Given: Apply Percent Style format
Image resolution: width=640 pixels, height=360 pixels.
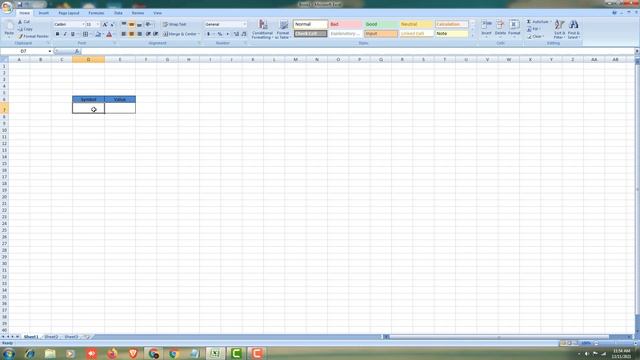Looking at the screenshot, I should click(x=220, y=34).
